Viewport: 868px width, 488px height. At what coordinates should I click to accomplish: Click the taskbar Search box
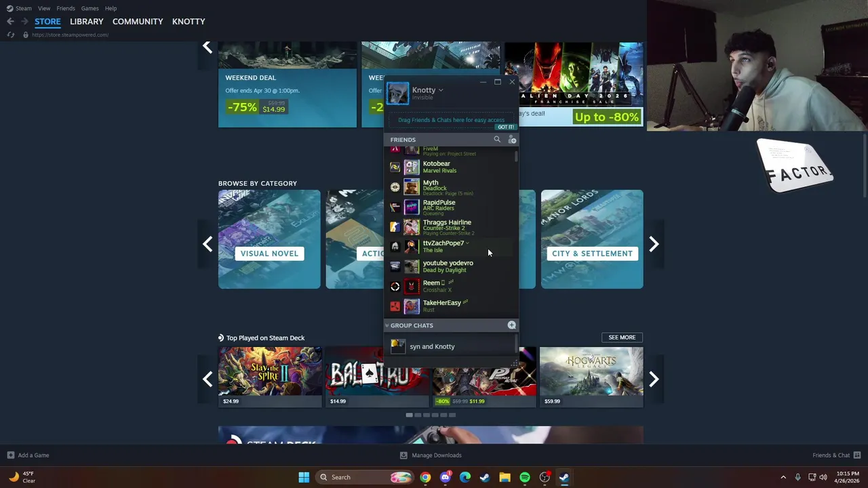tap(365, 477)
